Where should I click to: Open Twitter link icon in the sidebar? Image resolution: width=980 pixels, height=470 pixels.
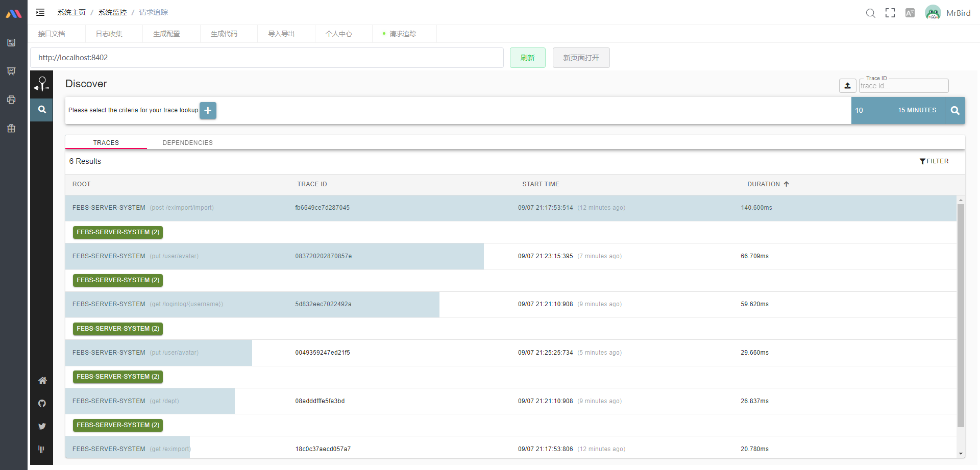point(42,426)
